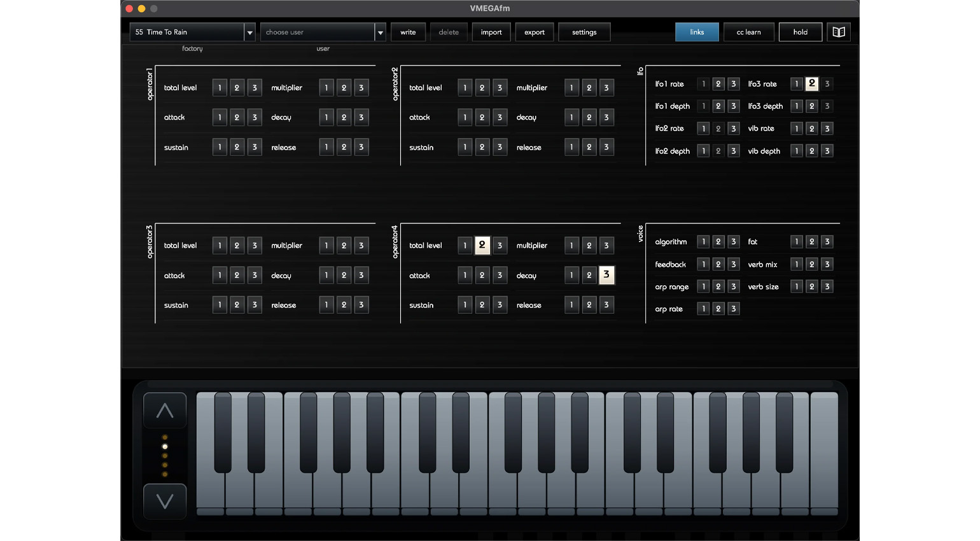
Task: Switch to the links tab
Action: (x=697, y=32)
